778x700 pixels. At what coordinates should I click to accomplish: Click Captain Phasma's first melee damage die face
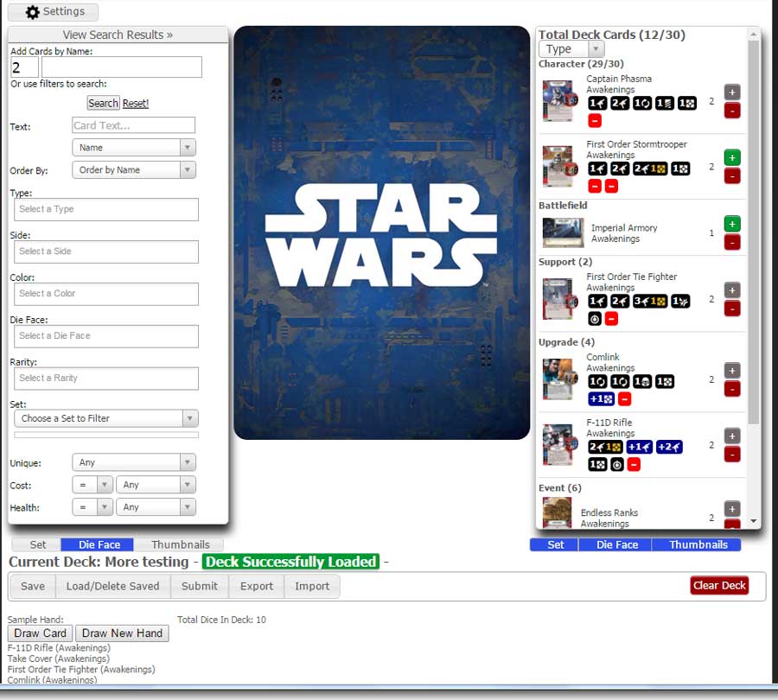tap(597, 103)
